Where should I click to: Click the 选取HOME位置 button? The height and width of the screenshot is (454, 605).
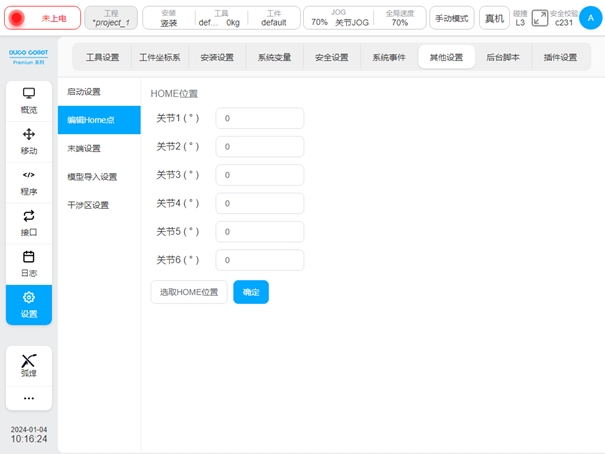189,292
